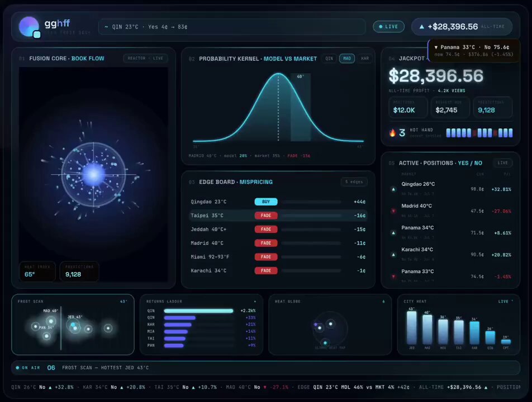The image size is (532, 402).
Task: Click the Taipei 35°C edge row label
Action: [207, 216]
